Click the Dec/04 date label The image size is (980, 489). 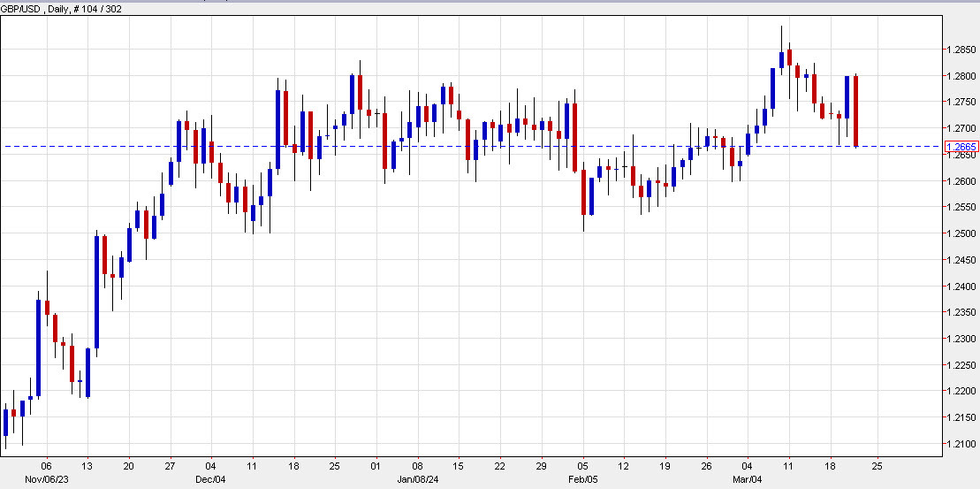[210, 479]
